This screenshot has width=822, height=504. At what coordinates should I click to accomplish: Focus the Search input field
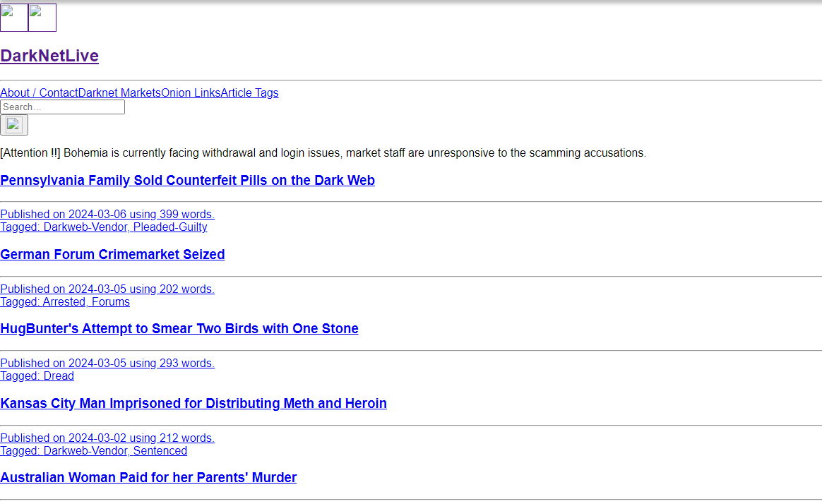click(62, 107)
